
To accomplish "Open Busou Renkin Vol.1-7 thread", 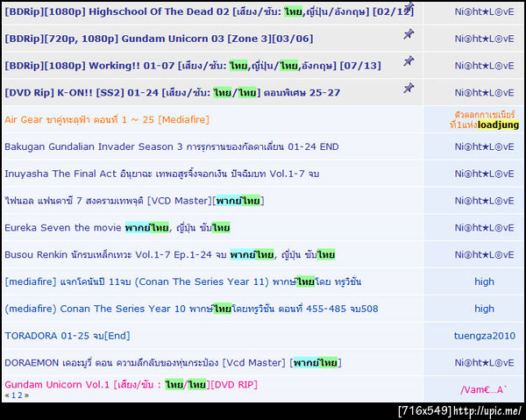I will [x=170, y=254].
